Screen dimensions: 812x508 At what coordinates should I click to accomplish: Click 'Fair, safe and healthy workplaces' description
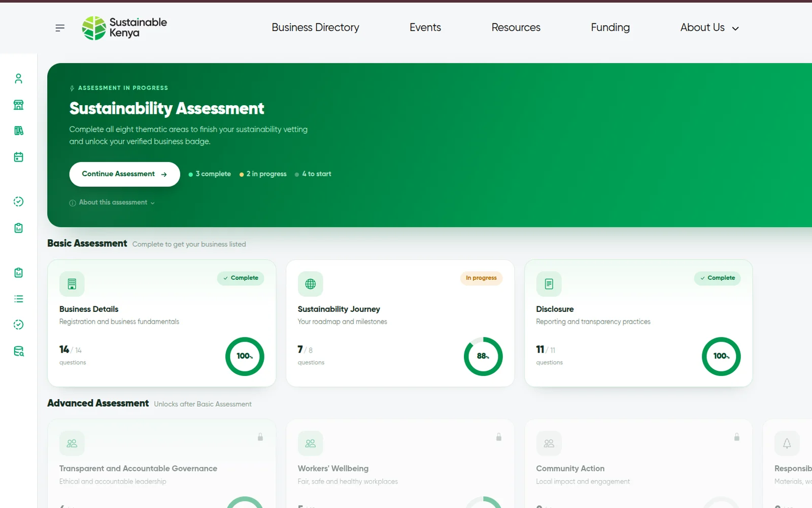[x=348, y=481]
